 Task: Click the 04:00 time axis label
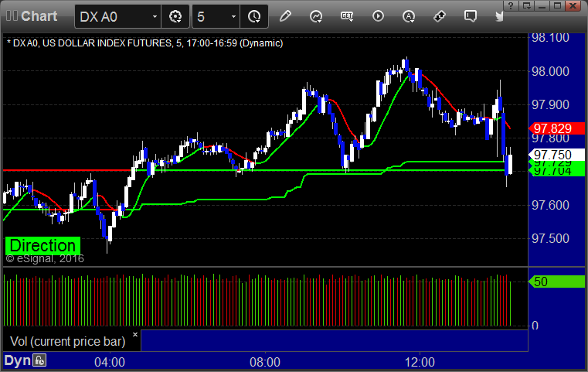coord(110,362)
